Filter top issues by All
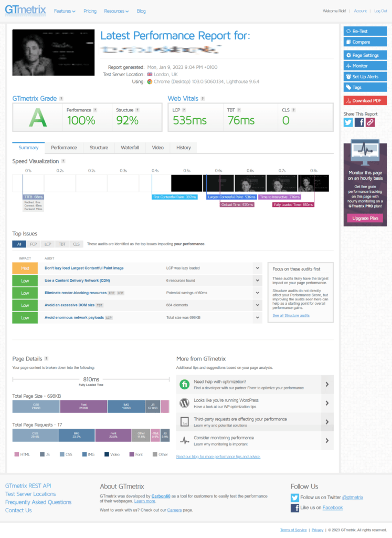 [x=19, y=244]
